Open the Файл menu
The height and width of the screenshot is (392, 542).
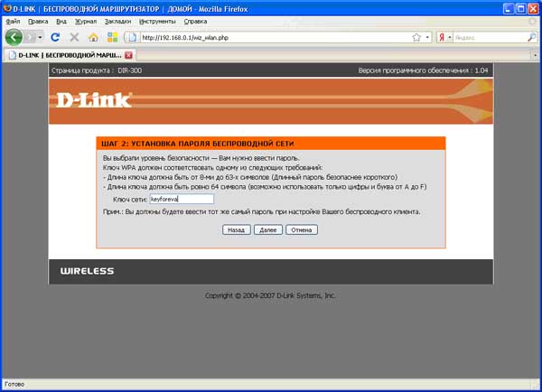[x=13, y=22]
